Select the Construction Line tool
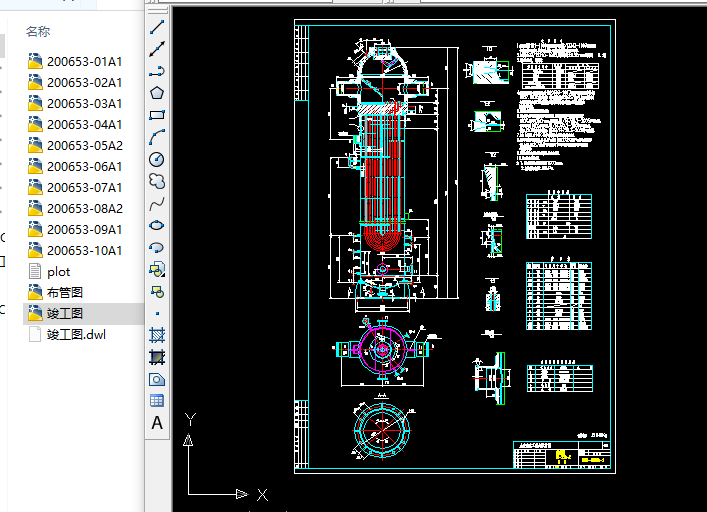This screenshot has width=707, height=512. tap(157, 49)
